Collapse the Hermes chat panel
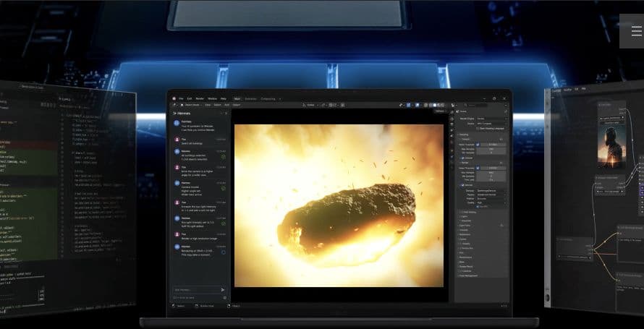 (x=220, y=114)
